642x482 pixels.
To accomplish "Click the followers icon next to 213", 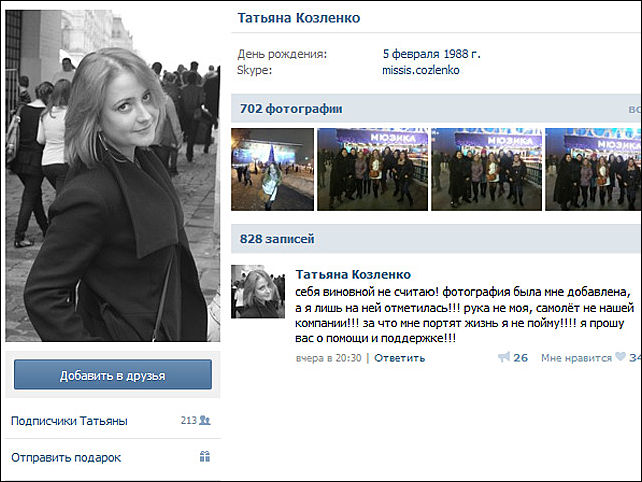I will coord(204,421).
